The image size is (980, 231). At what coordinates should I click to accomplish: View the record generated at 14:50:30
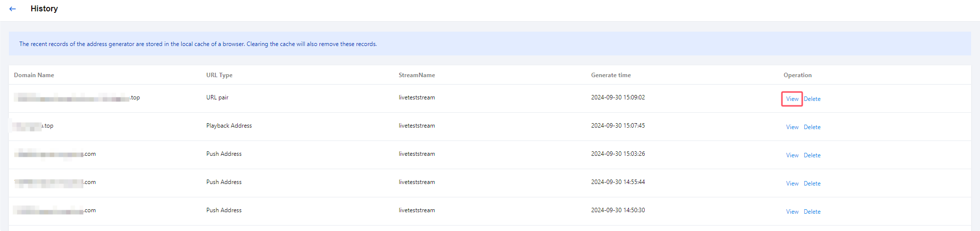tap(792, 212)
